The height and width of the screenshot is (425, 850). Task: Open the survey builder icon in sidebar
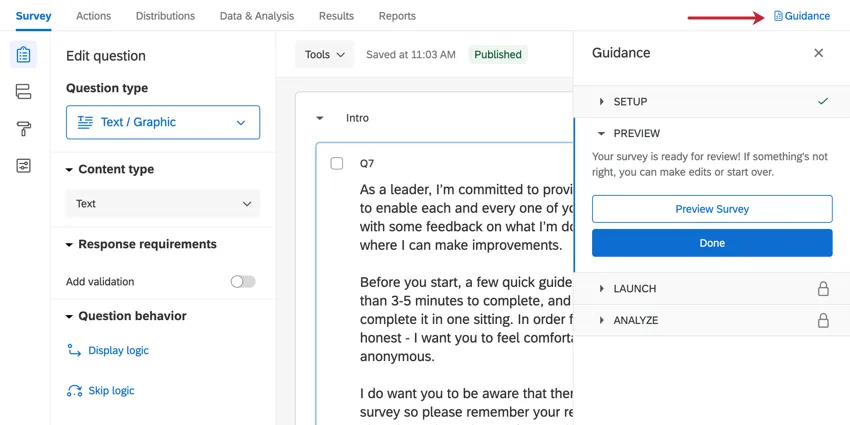24,55
